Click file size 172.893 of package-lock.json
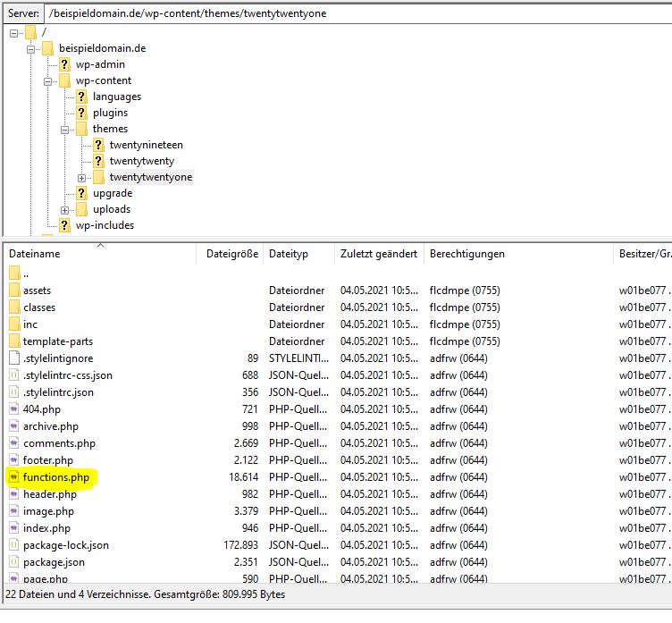This screenshot has height=623, width=672. pyautogui.click(x=241, y=545)
